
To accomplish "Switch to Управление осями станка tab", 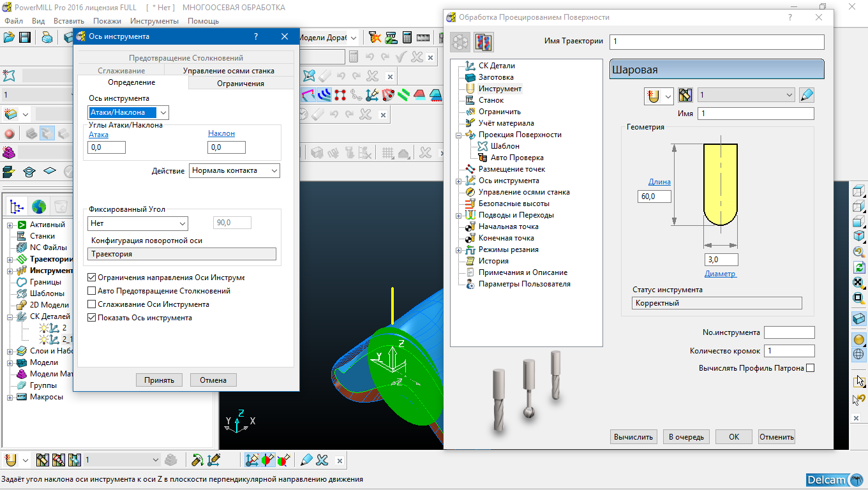I will click(228, 71).
